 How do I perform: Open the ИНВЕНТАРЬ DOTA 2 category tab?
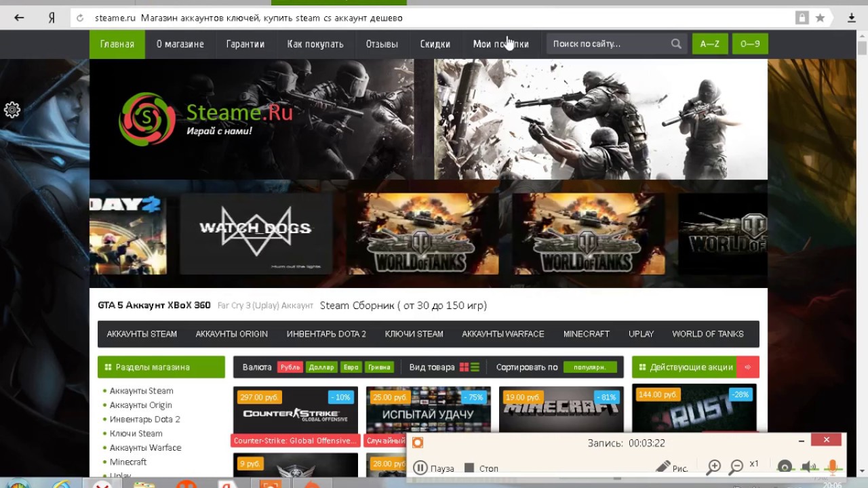click(326, 334)
